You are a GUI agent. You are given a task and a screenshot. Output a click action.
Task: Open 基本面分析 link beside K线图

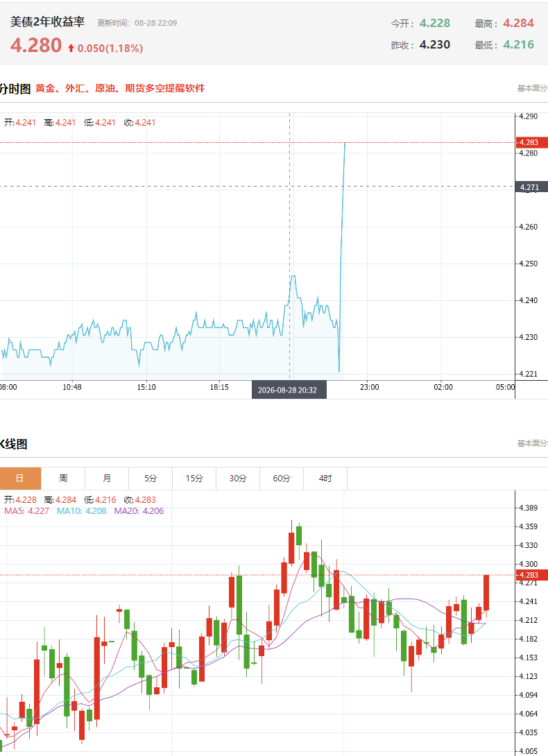click(533, 443)
